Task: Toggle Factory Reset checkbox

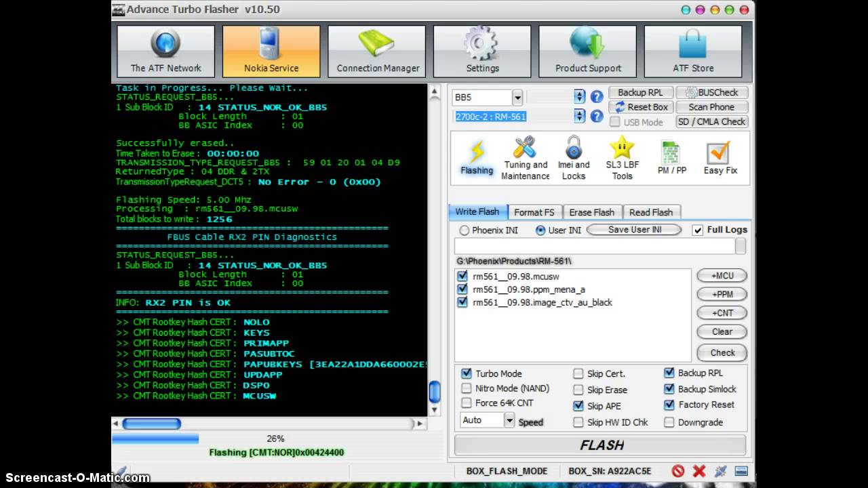Action: point(669,405)
